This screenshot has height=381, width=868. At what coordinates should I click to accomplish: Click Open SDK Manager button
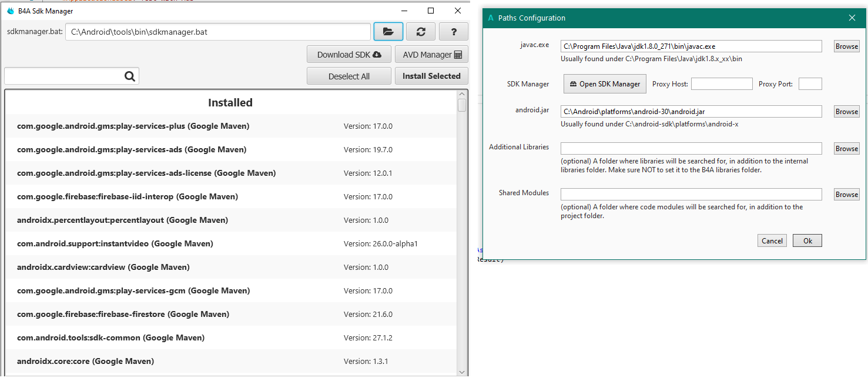605,83
